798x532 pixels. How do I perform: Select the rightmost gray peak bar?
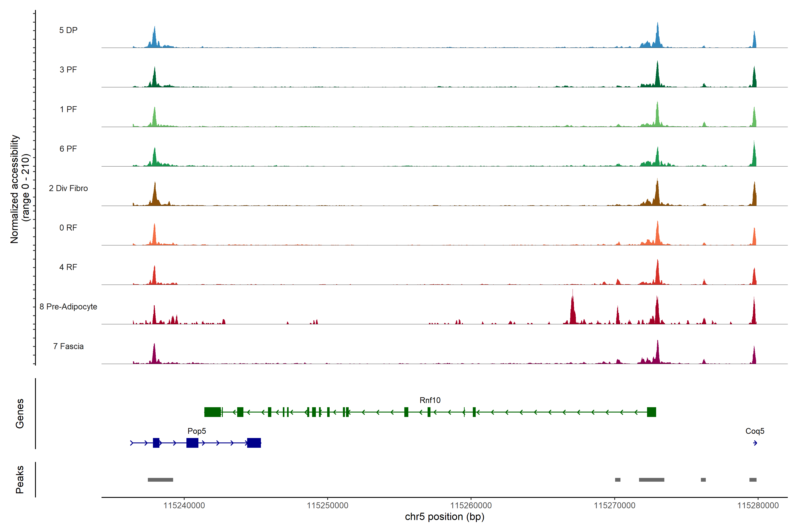(753, 480)
